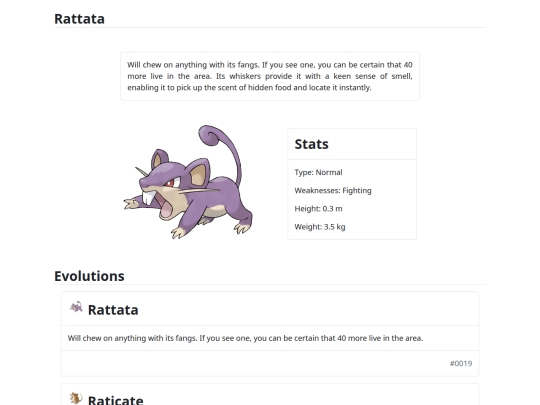Open the Rattata evolution card title
Image resolution: width=540 pixels, height=405 pixels.
pyautogui.click(x=113, y=310)
